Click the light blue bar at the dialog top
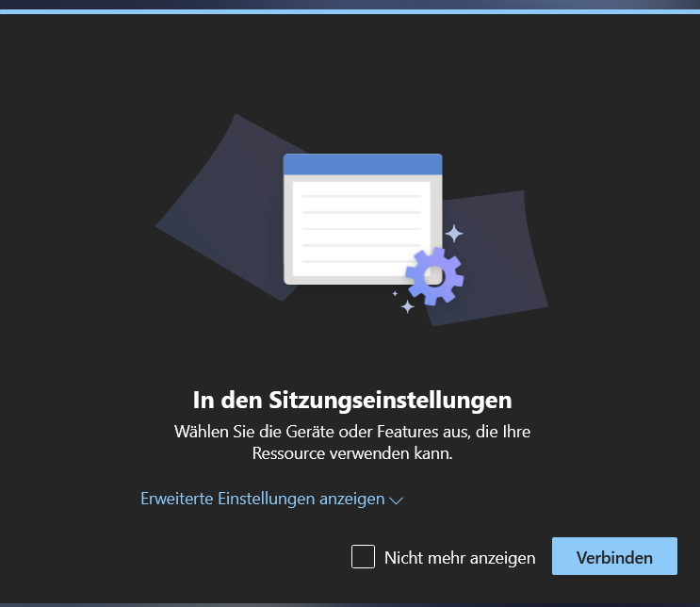The image size is (700, 607). [350, 11]
